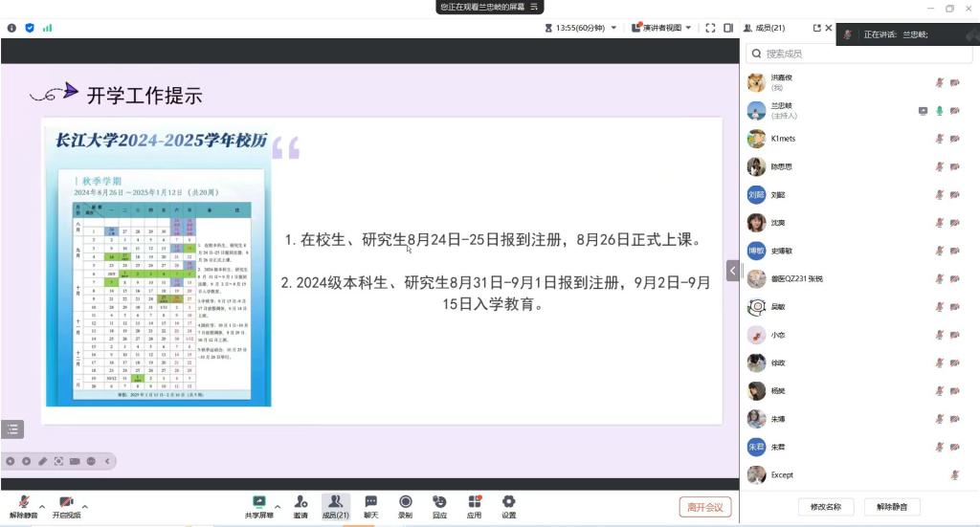The height and width of the screenshot is (527, 980).
Task: Open the meeting timer dropdown arrow
Action: [612, 28]
